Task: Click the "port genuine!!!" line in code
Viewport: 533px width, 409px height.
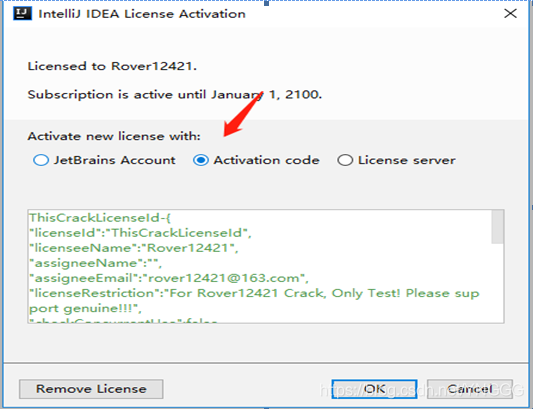Action: pyautogui.click(x=85, y=308)
